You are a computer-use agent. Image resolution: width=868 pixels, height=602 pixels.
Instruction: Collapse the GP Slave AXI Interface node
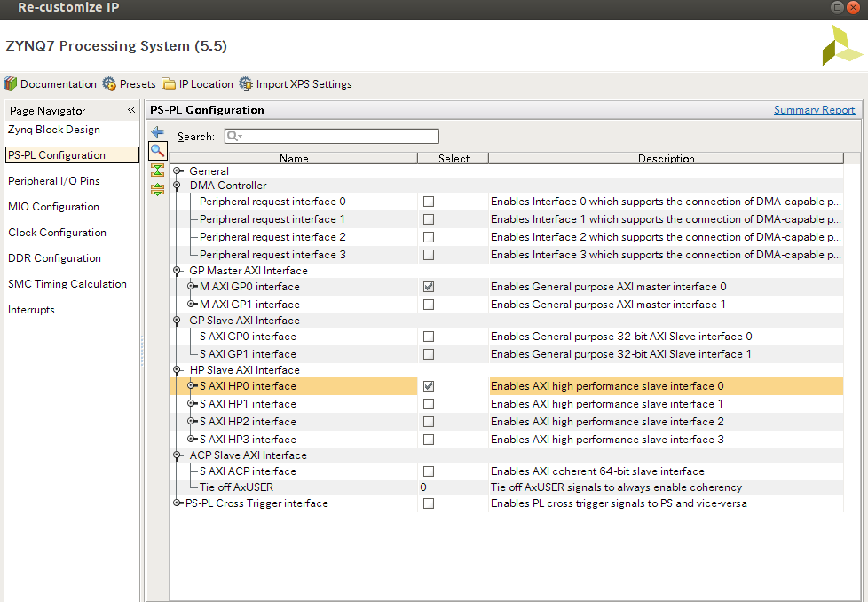click(178, 321)
